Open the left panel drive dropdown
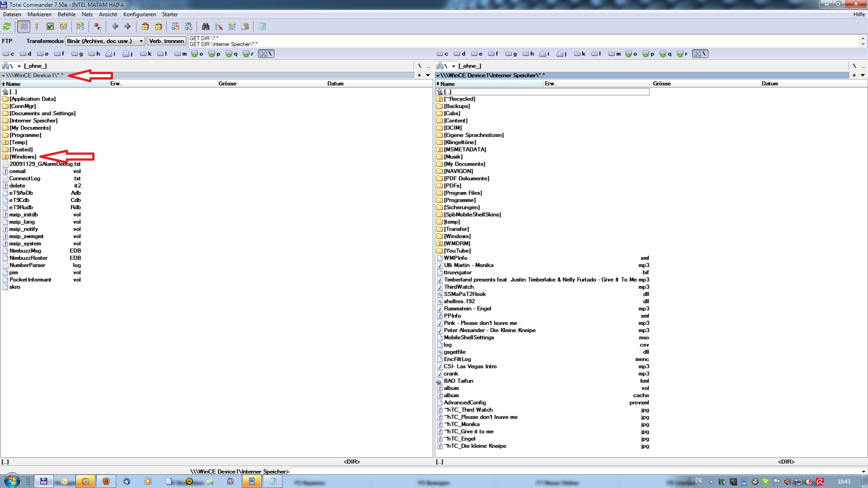 pos(12,66)
